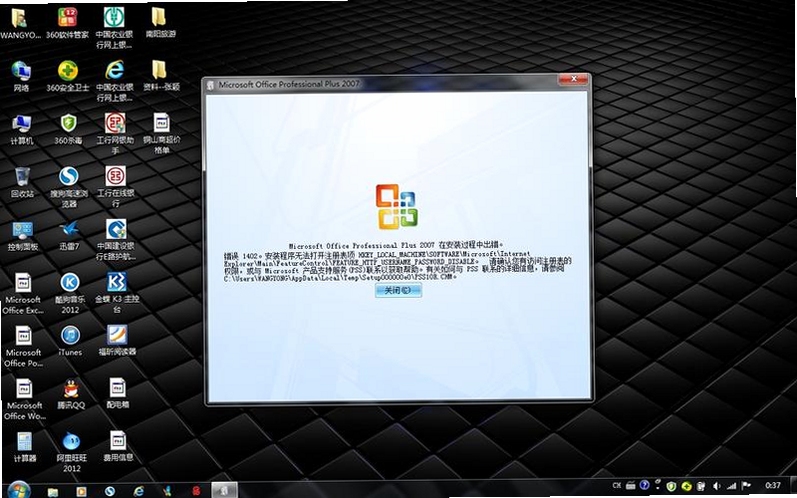The height and width of the screenshot is (498, 797).
Task: Open the 资料--张颖 folder
Action: click(x=160, y=76)
